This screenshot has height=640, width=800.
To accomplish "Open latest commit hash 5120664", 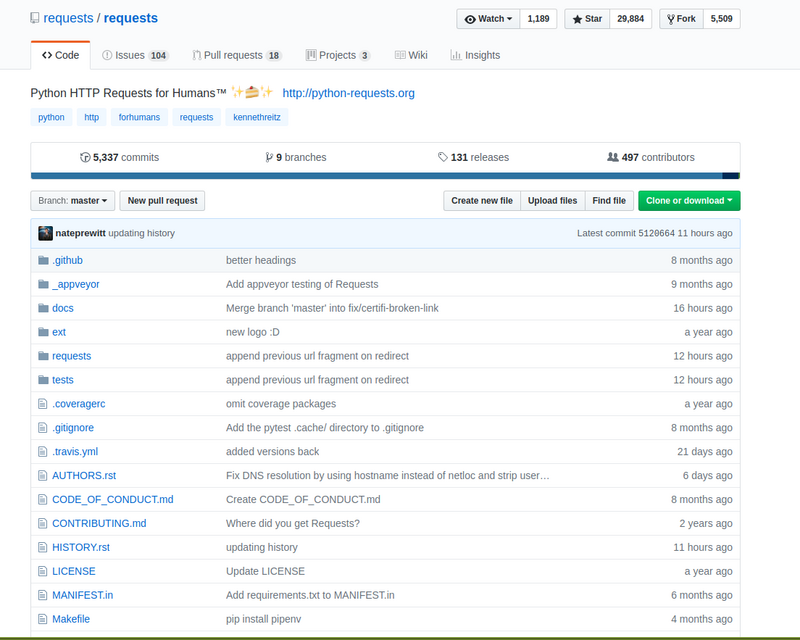I will (657, 233).
